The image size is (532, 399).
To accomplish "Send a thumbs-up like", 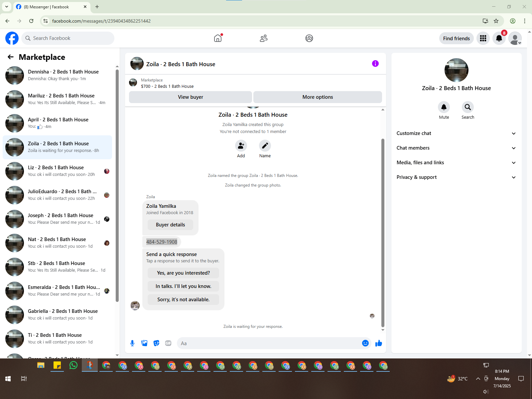I will [379, 343].
